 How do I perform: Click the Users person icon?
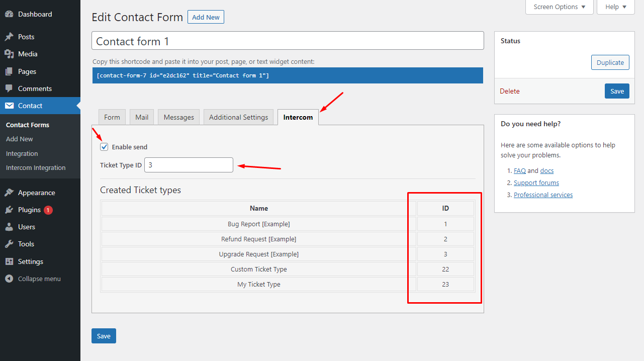pyautogui.click(x=9, y=227)
